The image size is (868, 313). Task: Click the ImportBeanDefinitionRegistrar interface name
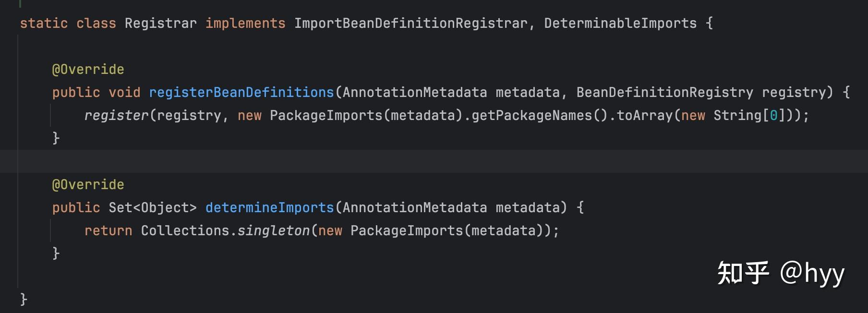pyautogui.click(x=410, y=23)
